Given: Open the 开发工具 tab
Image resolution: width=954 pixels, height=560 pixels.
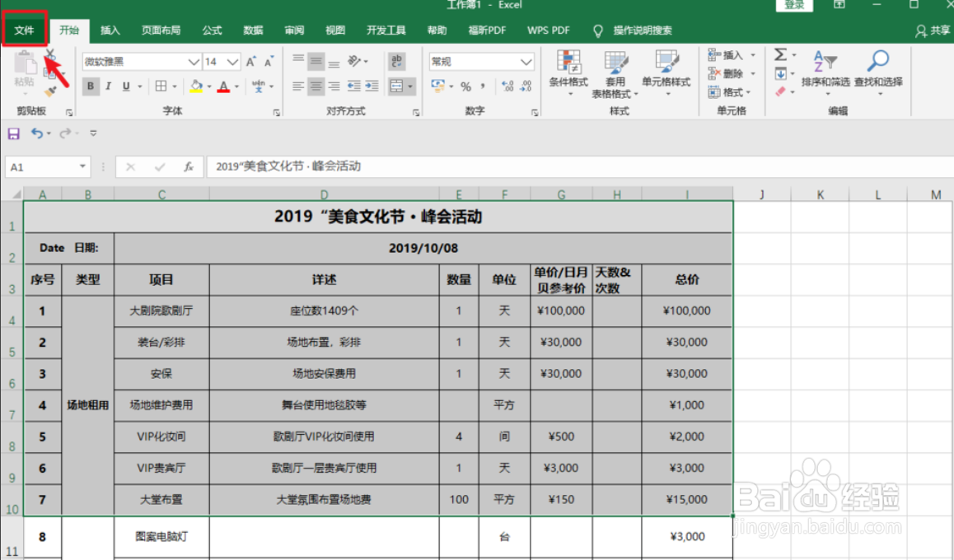Looking at the screenshot, I should tap(386, 30).
